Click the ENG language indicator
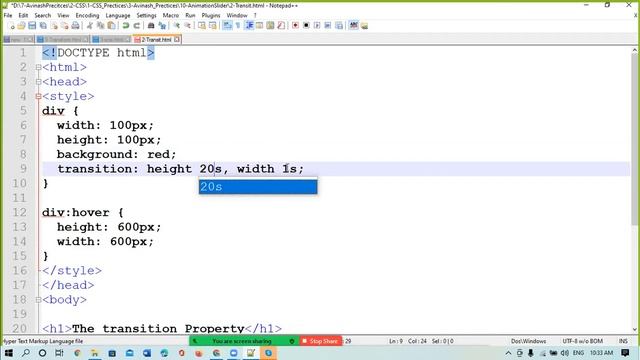 (578, 353)
